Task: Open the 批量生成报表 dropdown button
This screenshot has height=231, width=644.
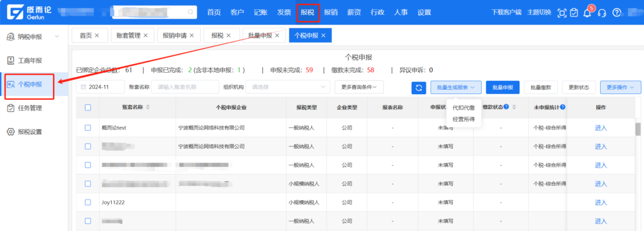Action: point(456,87)
